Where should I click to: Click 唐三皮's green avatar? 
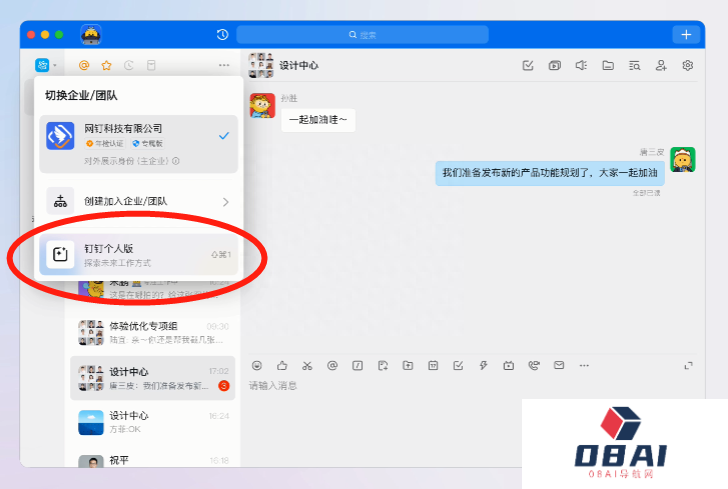pyautogui.click(x=682, y=160)
